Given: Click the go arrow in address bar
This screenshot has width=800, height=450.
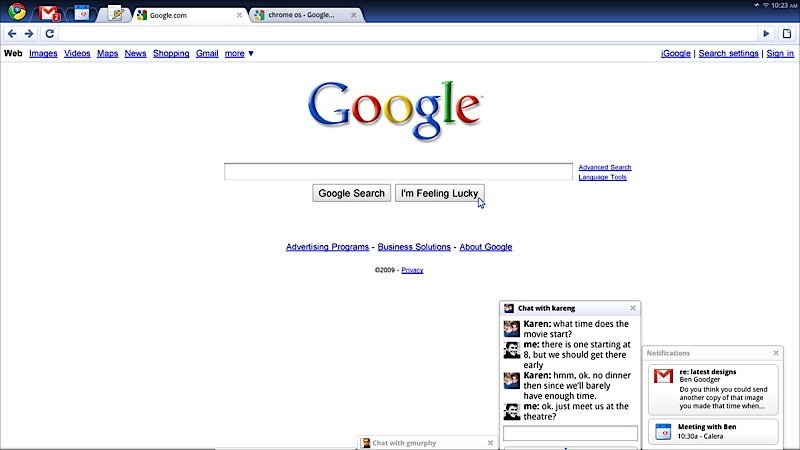Looking at the screenshot, I should click(766, 34).
